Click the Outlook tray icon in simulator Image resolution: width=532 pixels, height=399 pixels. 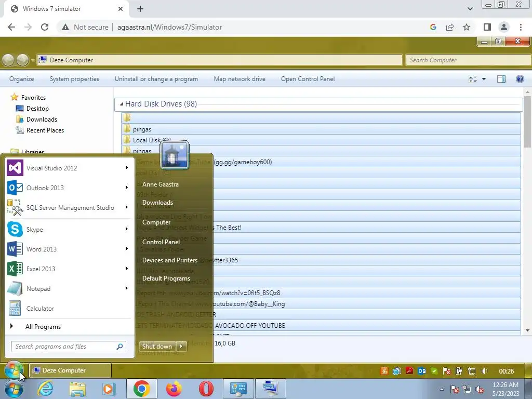coord(422,371)
